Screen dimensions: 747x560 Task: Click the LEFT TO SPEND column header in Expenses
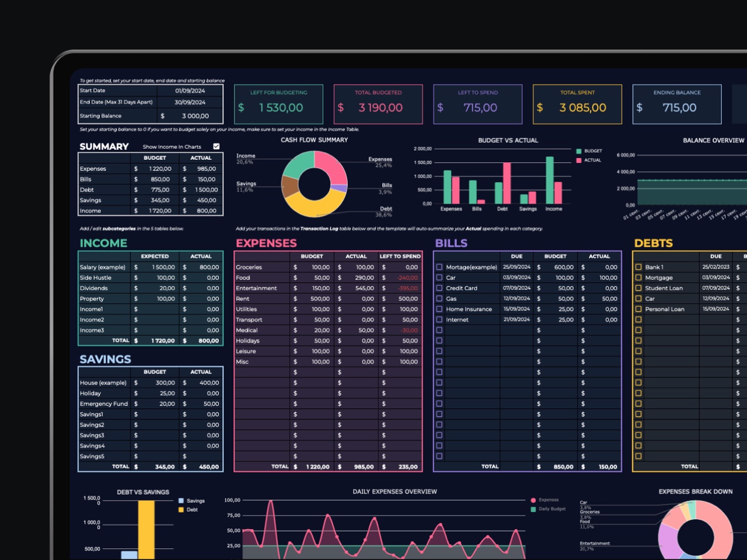400,256
